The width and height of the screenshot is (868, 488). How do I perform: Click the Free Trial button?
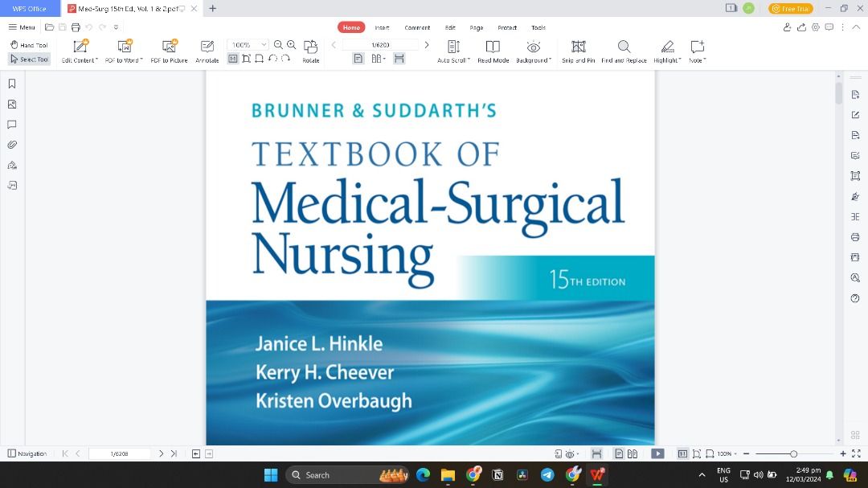(791, 8)
